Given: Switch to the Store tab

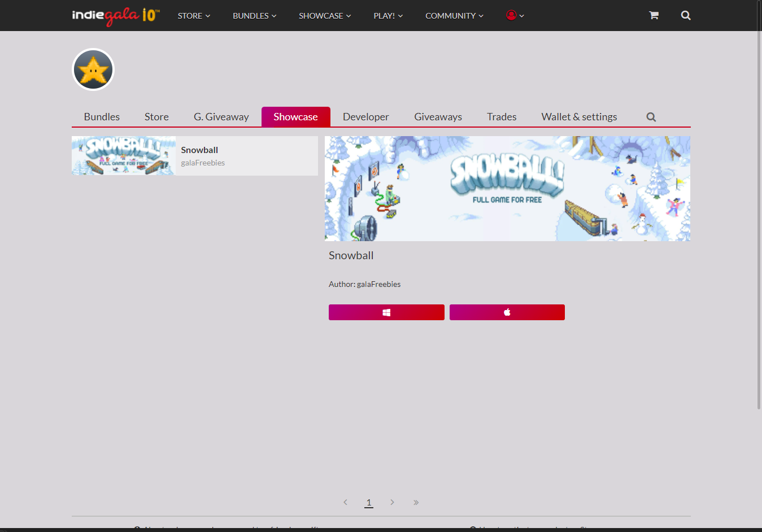Looking at the screenshot, I should (156, 117).
